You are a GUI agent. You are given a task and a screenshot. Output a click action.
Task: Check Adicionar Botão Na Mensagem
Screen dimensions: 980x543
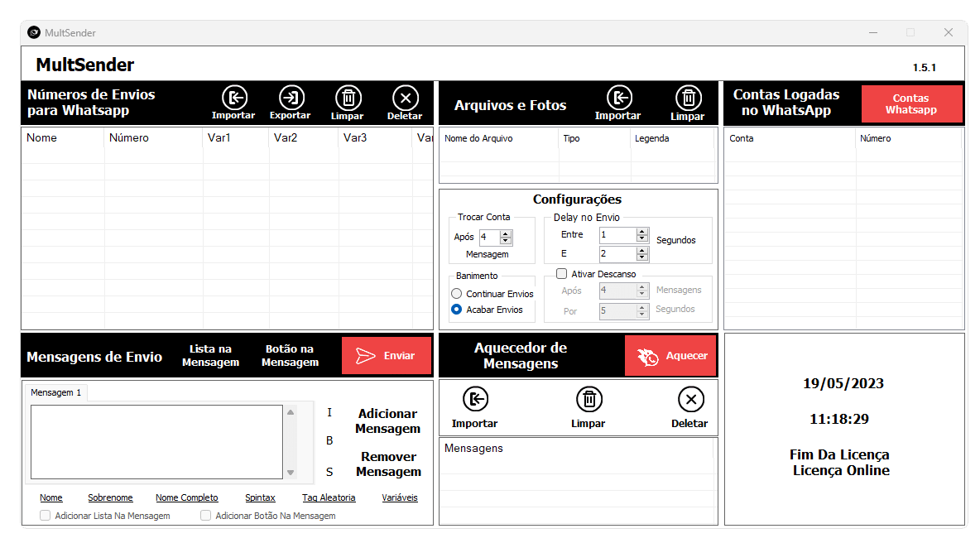pos(205,516)
